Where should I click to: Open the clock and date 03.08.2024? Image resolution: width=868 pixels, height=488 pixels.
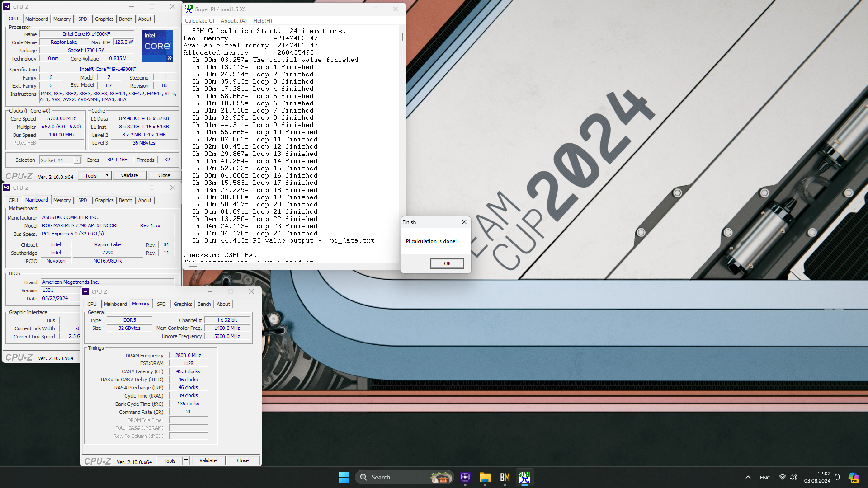(817, 477)
